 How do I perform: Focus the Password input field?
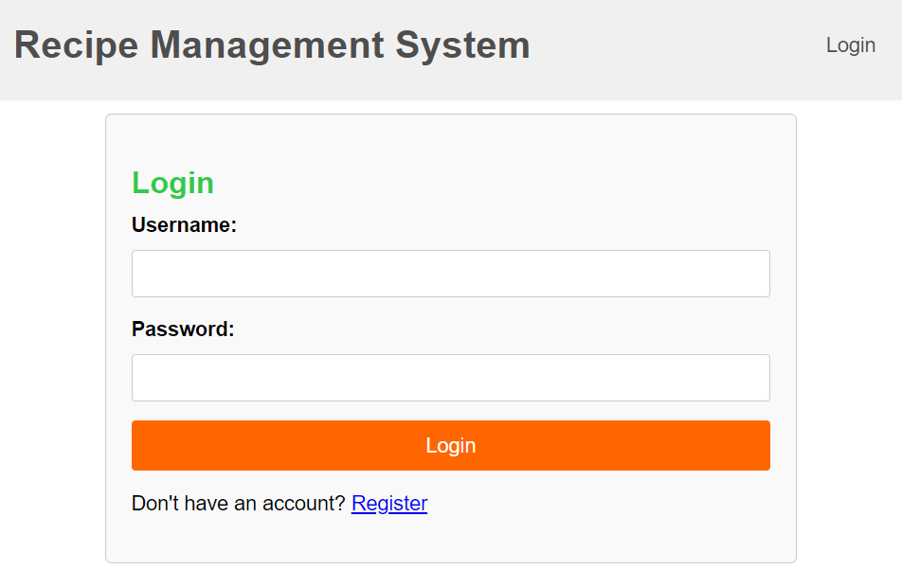(450, 378)
